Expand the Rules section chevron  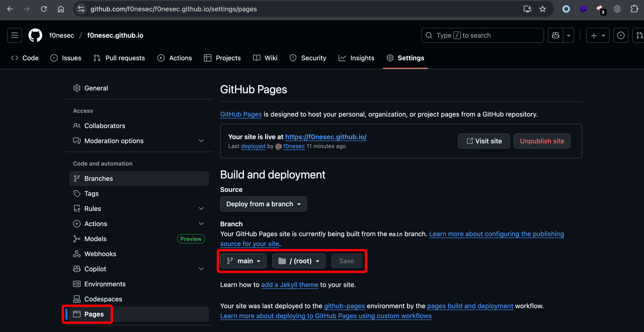(x=201, y=209)
